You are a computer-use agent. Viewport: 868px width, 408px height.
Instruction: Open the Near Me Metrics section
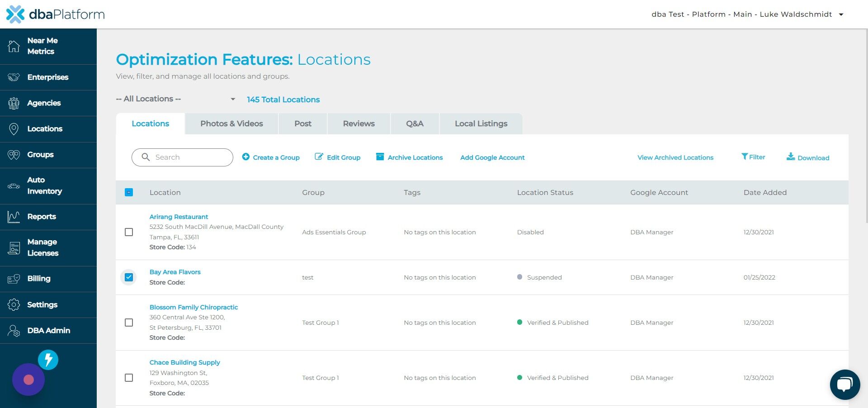[x=42, y=46]
